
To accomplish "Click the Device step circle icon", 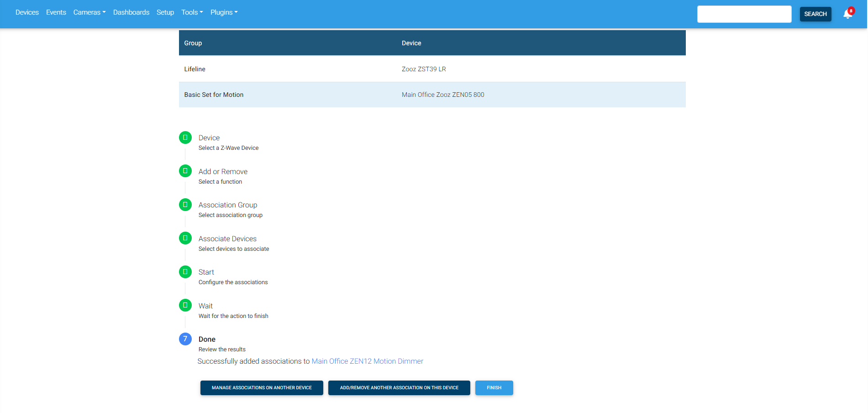I will click(x=185, y=138).
